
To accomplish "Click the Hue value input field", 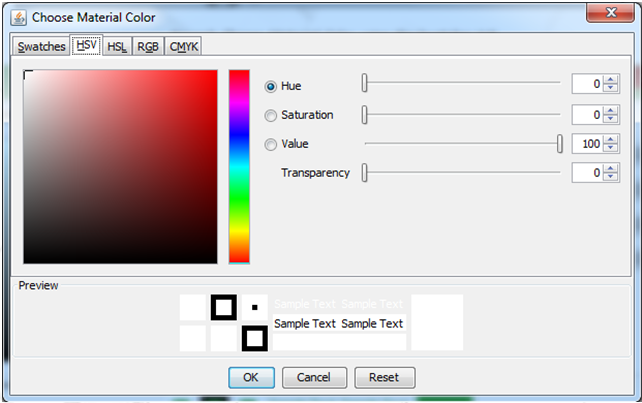I will point(587,87).
